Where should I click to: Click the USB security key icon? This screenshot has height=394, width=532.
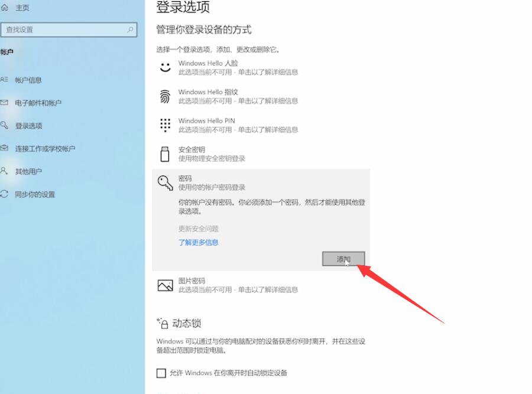pos(165,154)
